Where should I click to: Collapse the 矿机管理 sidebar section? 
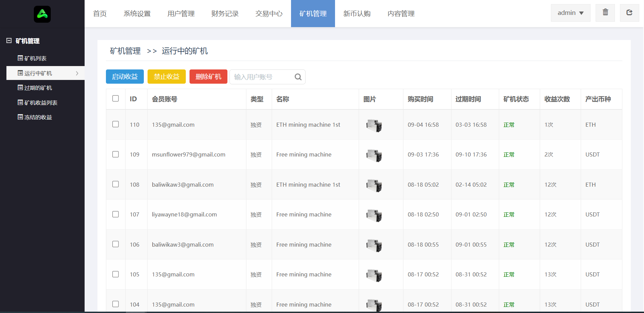pos(9,41)
